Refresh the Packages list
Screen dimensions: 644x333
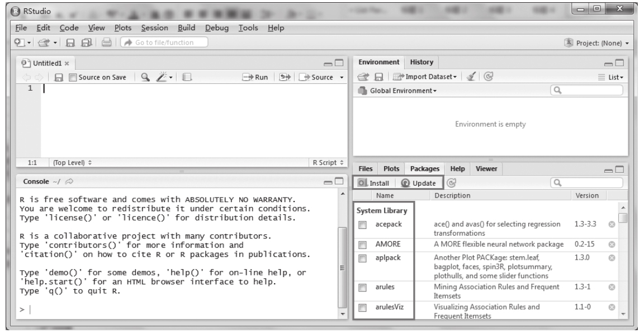tap(451, 183)
